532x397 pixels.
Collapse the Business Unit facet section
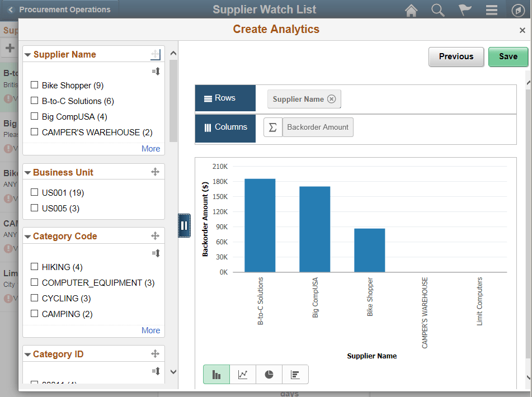[27, 172]
